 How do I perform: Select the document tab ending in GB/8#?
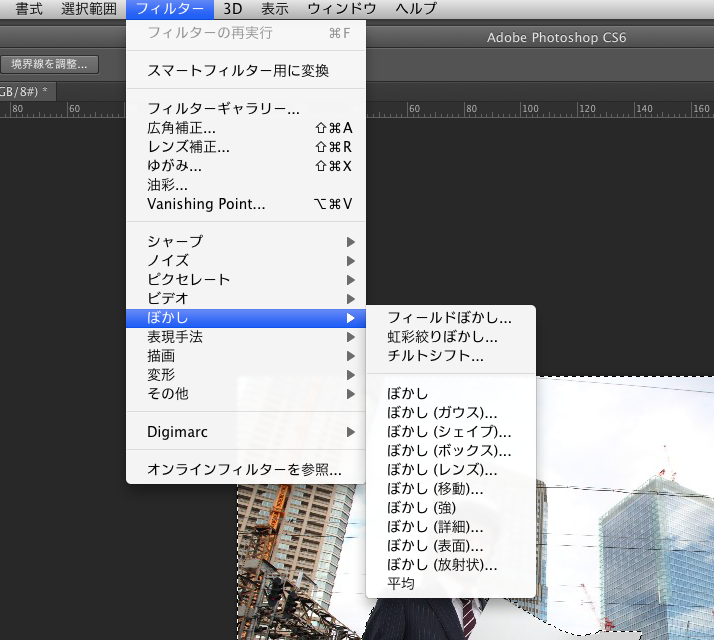pos(25,92)
